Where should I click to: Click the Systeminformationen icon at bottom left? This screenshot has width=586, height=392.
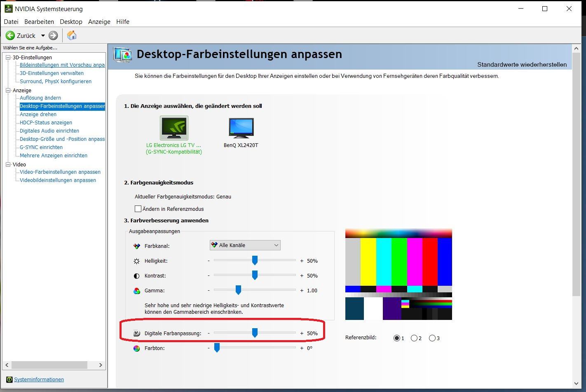coord(9,379)
